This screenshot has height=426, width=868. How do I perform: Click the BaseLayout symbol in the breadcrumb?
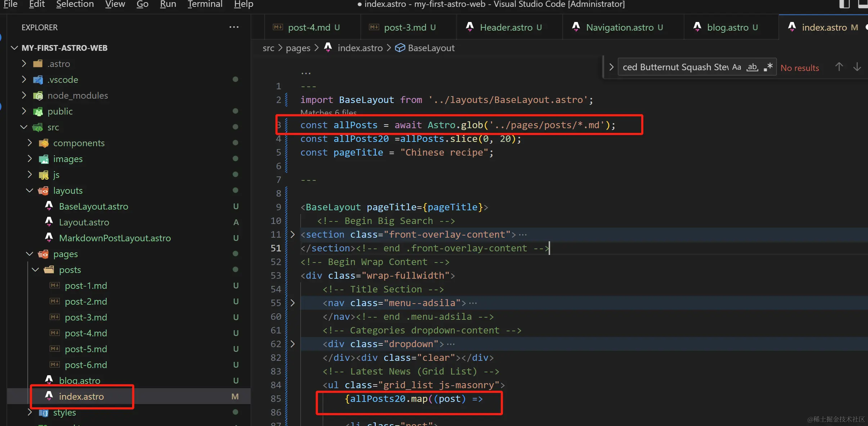click(431, 48)
